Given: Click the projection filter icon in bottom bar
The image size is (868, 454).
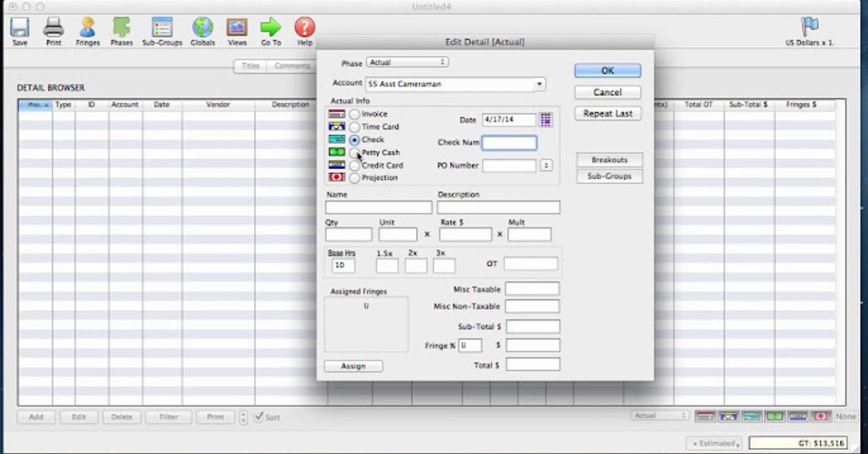Looking at the screenshot, I should 821,416.
